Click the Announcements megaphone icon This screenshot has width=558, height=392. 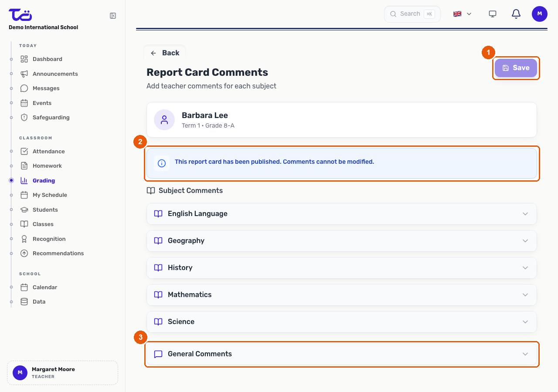pos(24,74)
